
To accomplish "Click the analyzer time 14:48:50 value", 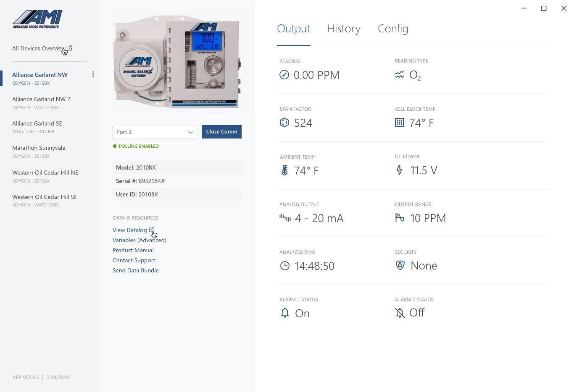I will coord(314,266).
